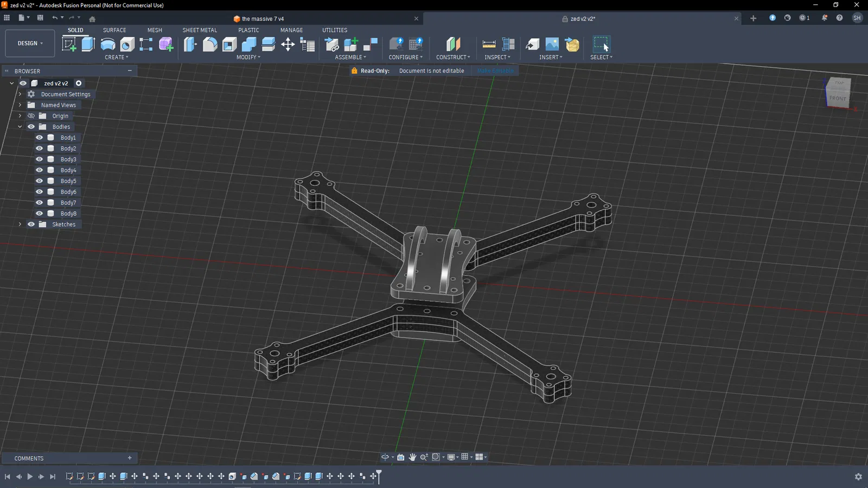Select the Revolve tool in toolbar
The image size is (868, 488).
pyautogui.click(x=107, y=44)
